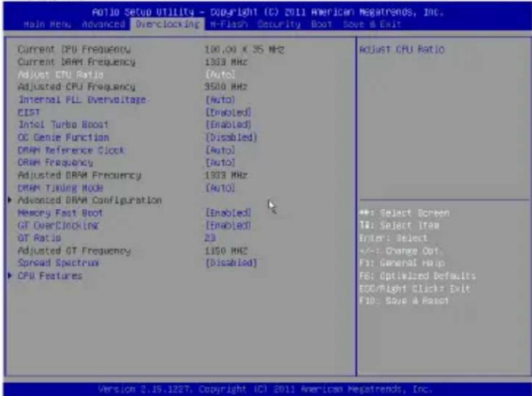
Task: Open the CPU Features entry
Action: coord(50,276)
